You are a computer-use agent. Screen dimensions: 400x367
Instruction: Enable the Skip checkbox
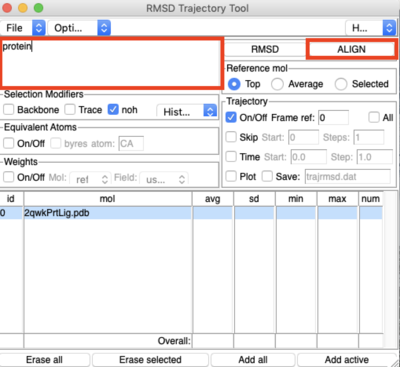coord(231,137)
